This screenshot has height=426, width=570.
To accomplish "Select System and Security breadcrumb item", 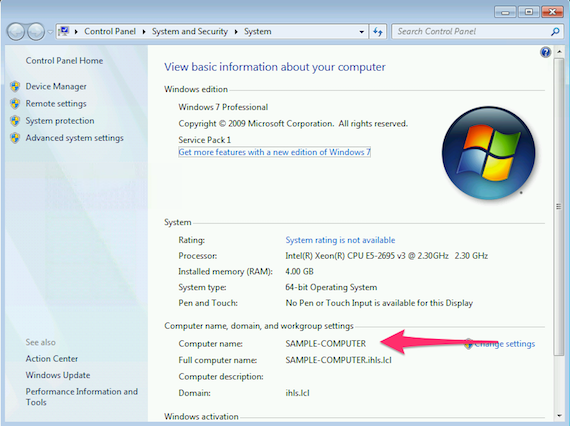I will point(190,32).
